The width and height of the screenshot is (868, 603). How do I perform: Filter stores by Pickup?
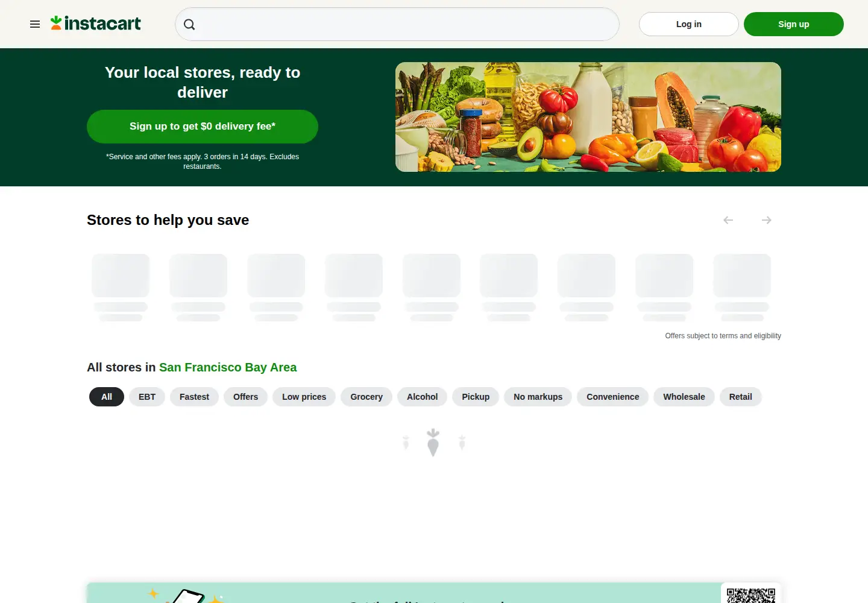(x=476, y=397)
